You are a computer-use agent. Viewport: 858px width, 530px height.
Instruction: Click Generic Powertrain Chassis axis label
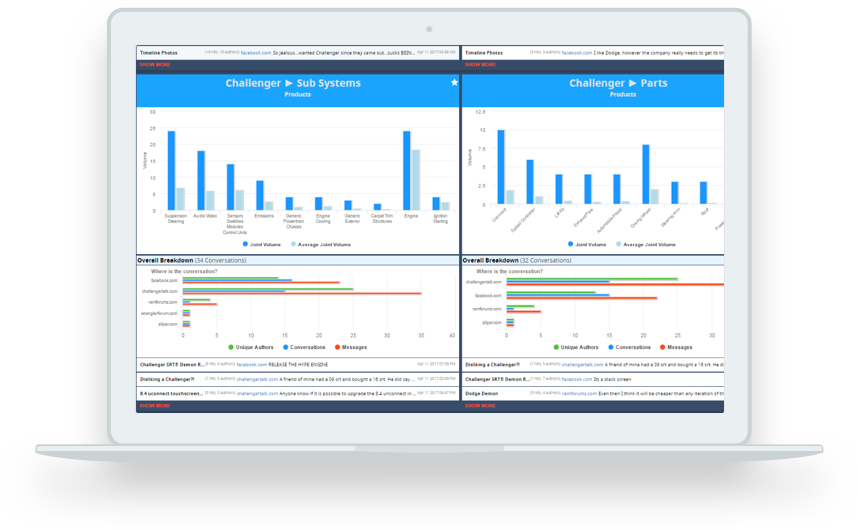click(294, 222)
